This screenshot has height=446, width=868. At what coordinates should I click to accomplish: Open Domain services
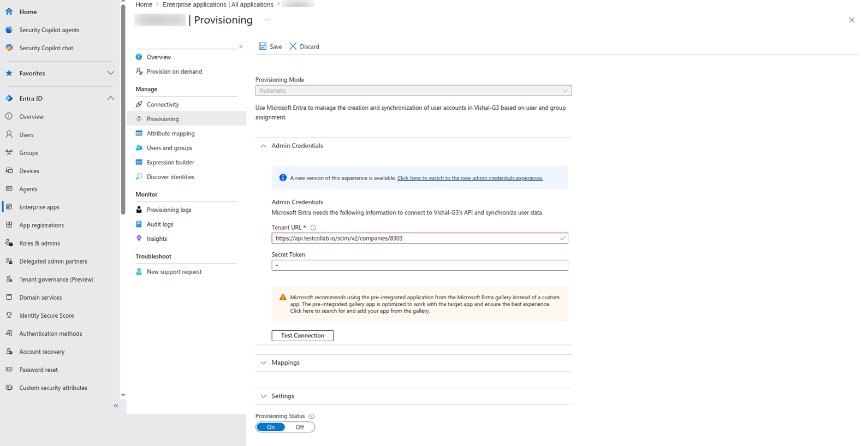40,298
